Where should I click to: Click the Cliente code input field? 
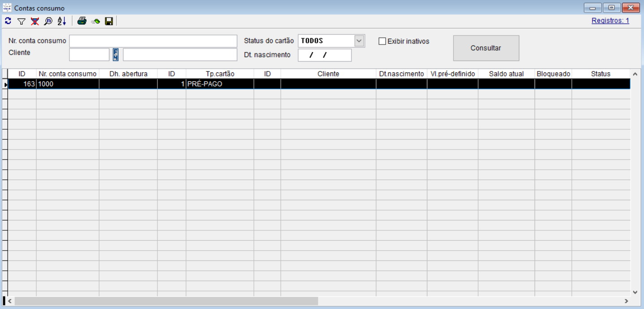89,55
